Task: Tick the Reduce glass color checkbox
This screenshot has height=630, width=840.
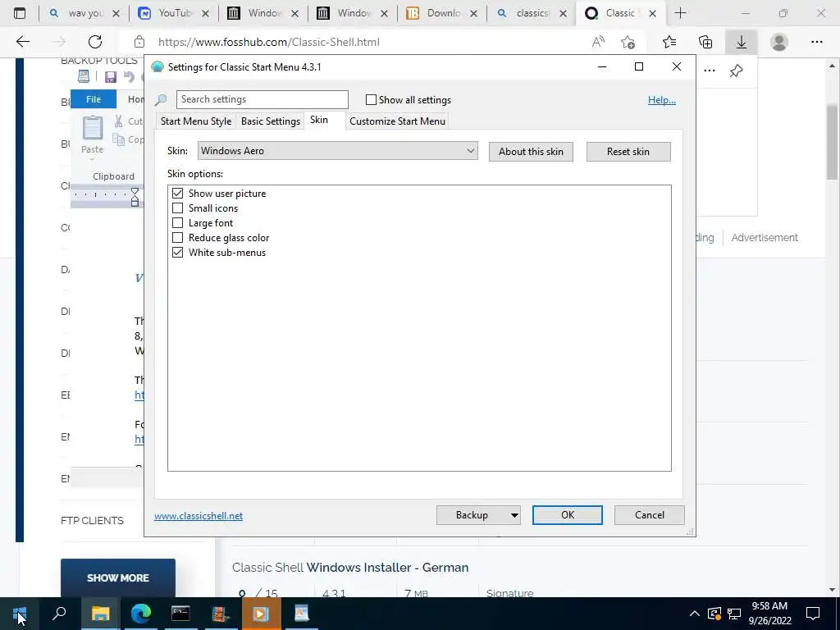Action: 177,237
